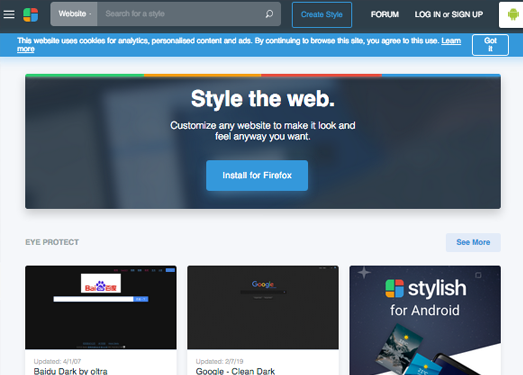Open the Google Clean Dark thumbnail
This screenshot has width=523, height=375.
point(263,308)
